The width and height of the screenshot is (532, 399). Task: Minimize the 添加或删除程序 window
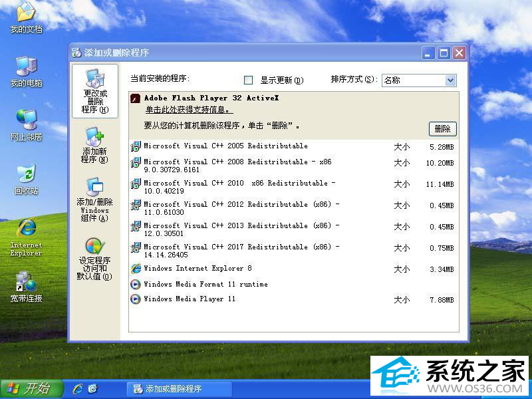(428, 53)
